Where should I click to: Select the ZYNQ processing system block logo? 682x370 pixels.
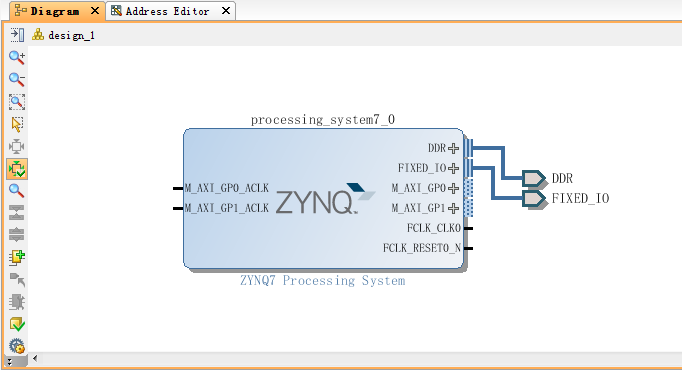tap(325, 199)
